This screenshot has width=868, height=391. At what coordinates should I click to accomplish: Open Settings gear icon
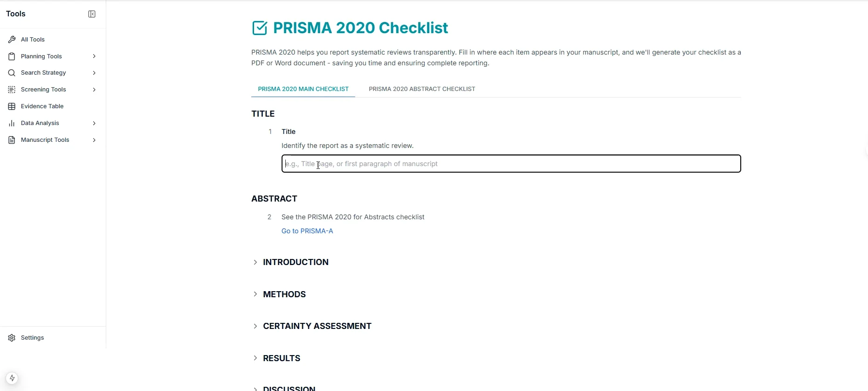click(12, 338)
